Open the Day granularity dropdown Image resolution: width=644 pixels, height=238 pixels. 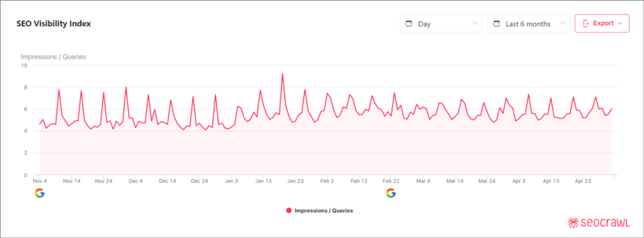pos(441,23)
